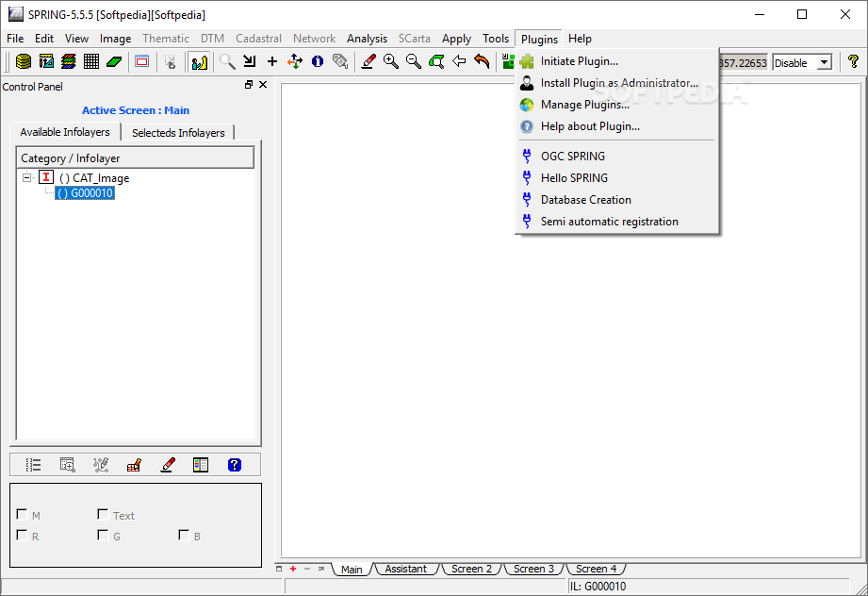This screenshot has height=596, width=868.
Task: Open the database cylinder icon in toolbar
Action: click(x=24, y=61)
